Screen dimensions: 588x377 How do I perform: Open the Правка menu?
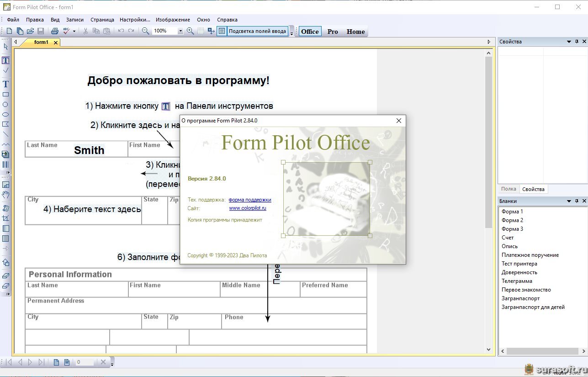pyautogui.click(x=35, y=20)
